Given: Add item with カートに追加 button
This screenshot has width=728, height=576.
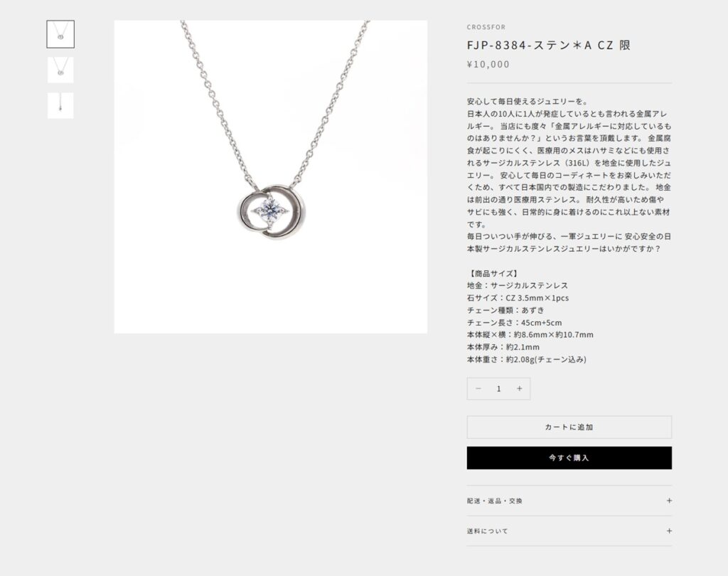Looking at the screenshot, I should tap(569, 427).
